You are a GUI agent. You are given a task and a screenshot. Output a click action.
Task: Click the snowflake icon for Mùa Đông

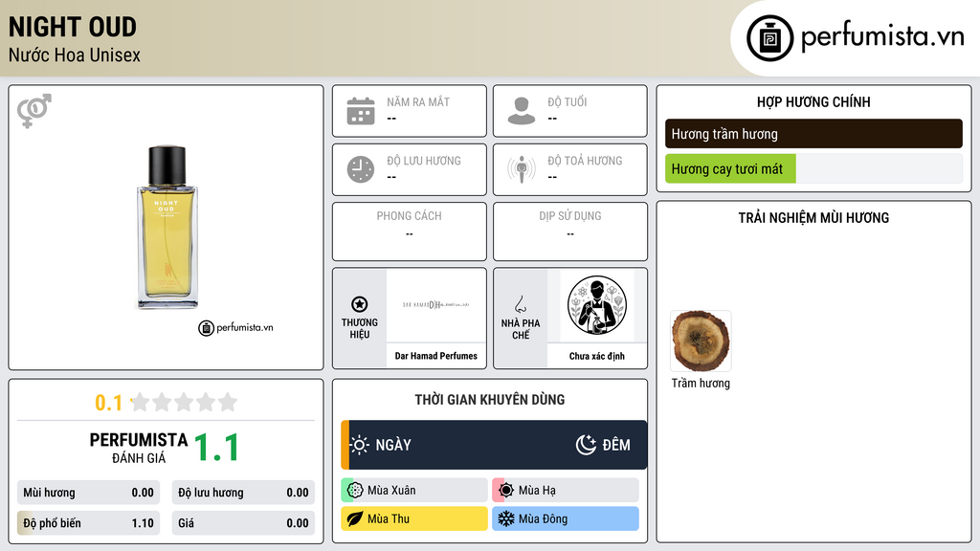click(x=506, y=519)
